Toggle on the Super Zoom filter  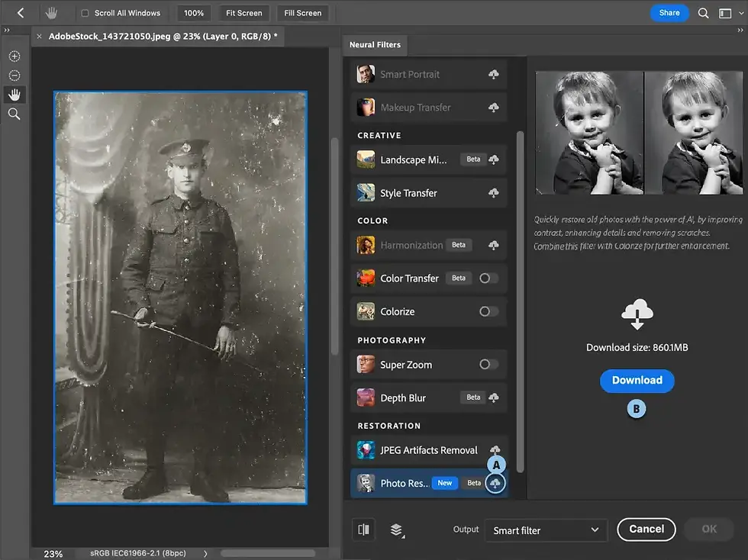pos(488,365)
